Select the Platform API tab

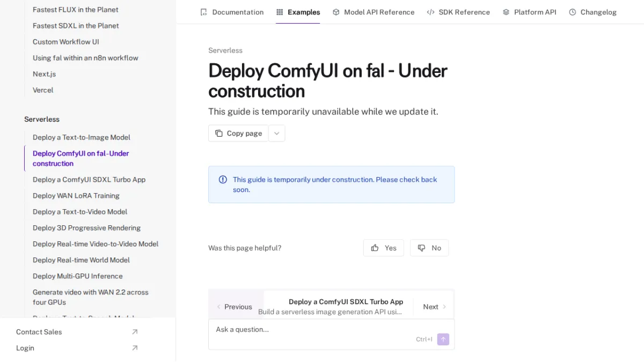click(530, 12)
